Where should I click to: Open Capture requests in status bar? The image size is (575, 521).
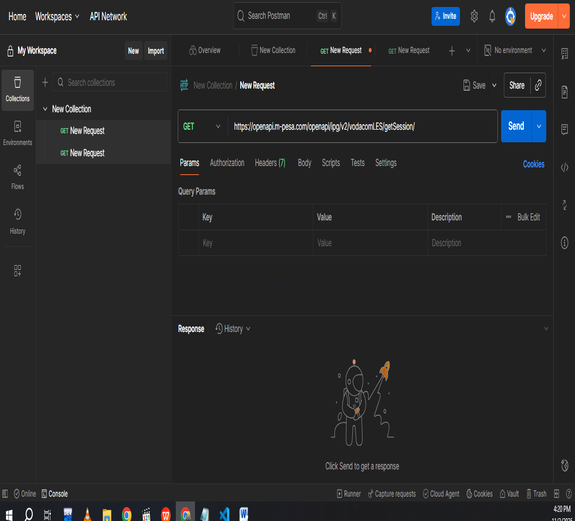pyautogui.click(x=392, y=494)
